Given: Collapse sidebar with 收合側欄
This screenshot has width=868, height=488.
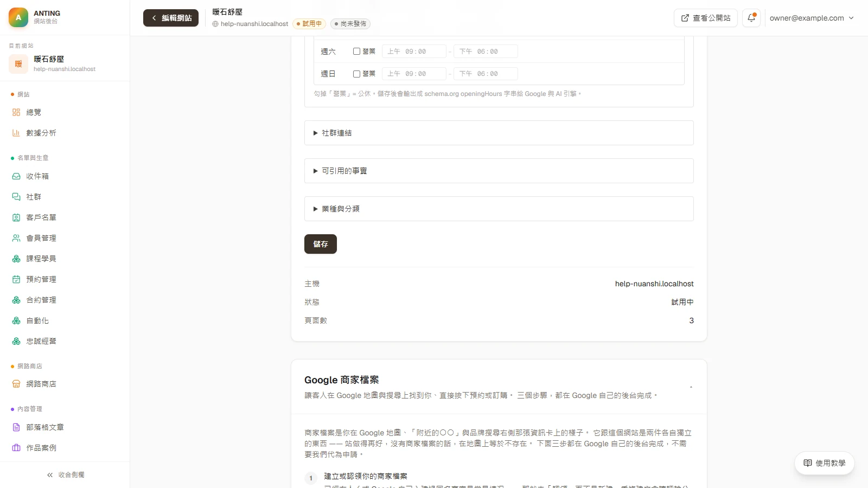Looking at the screenshot, I should coord(65,475).
